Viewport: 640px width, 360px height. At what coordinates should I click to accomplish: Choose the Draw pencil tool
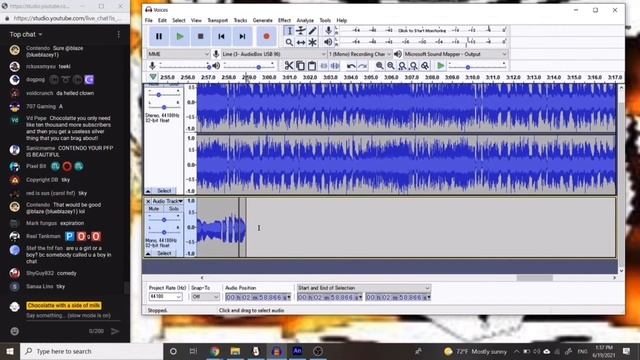(x=313, y=31)
